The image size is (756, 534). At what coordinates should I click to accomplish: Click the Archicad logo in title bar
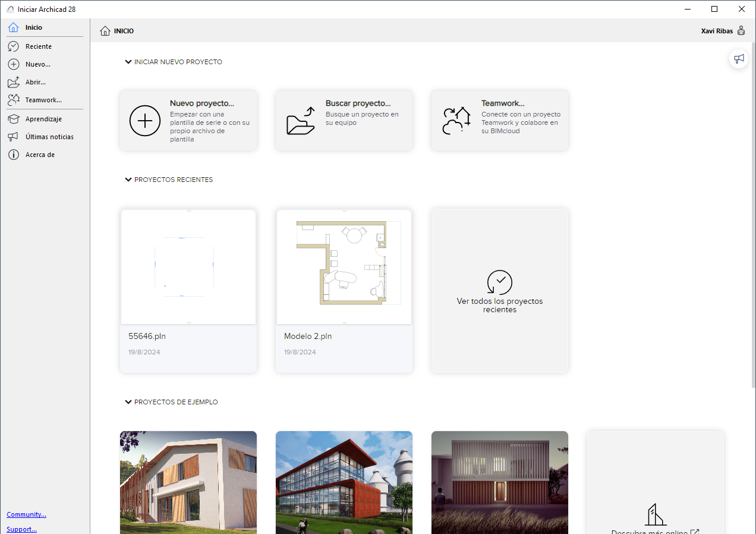pyautogui.click(x=10, y=9)
